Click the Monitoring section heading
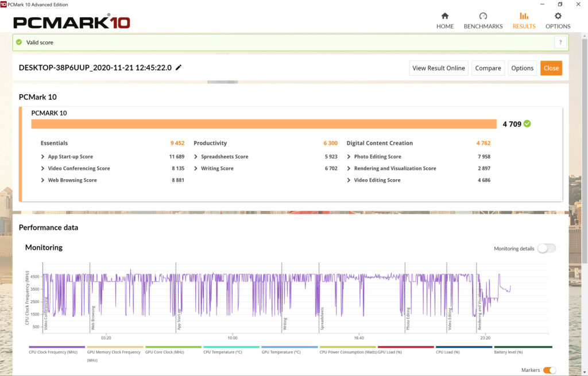 44,247
